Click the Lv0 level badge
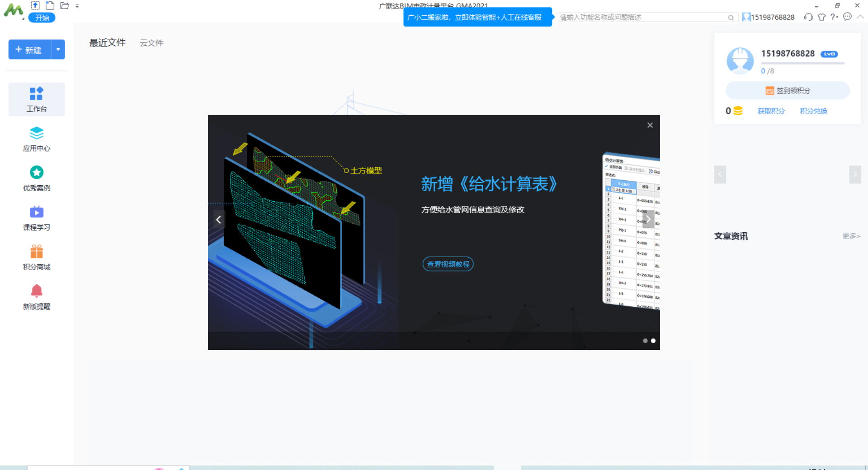 click(829, 54)
